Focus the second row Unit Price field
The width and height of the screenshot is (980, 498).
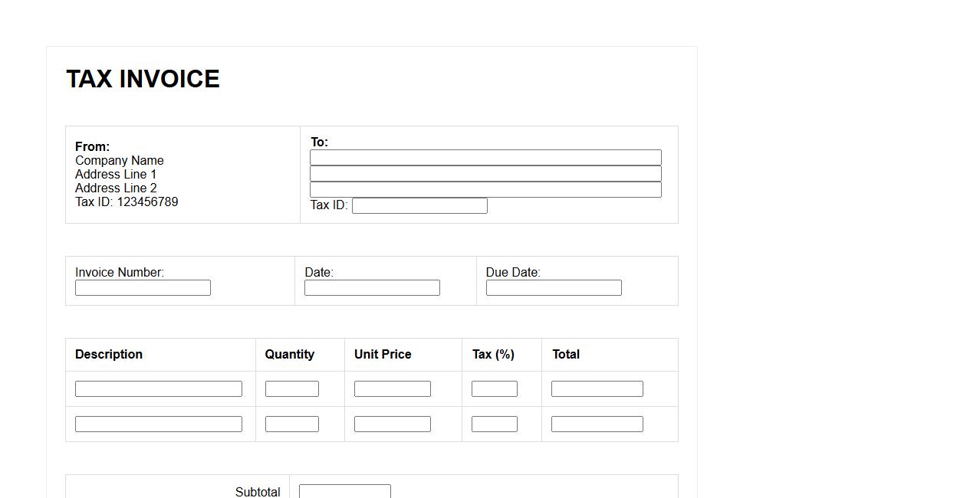[393, 424]
